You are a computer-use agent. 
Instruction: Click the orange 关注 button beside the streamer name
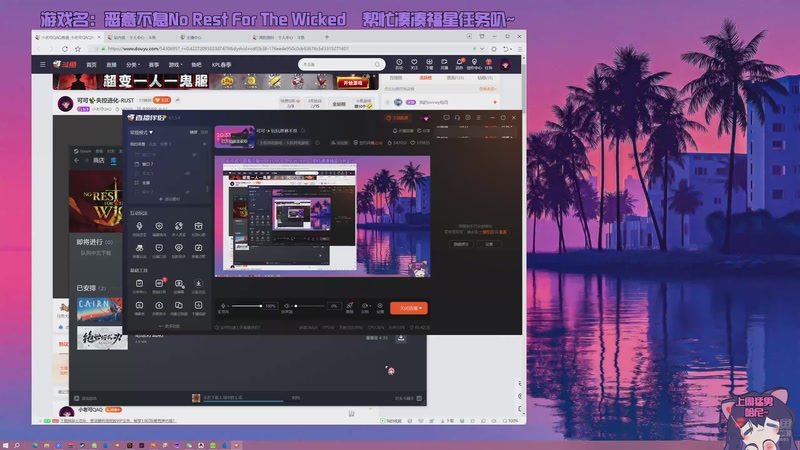pos(162,100)
